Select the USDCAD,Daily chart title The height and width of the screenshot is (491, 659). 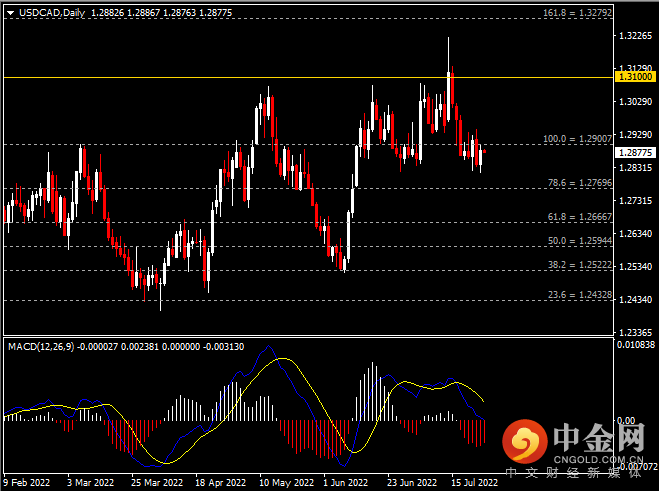click(x=52, y=13)
